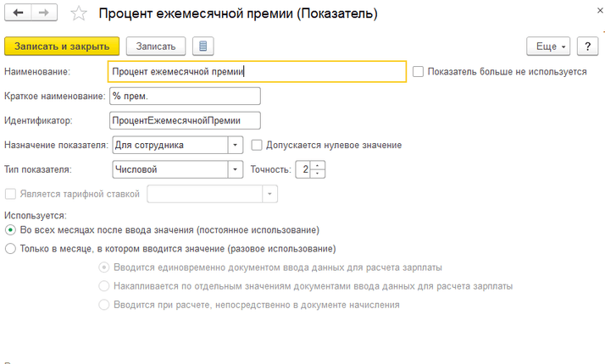605x364 pixels.
Task: Enable 'Показатель больше не используется' checkbox
Action: point(418,72)
